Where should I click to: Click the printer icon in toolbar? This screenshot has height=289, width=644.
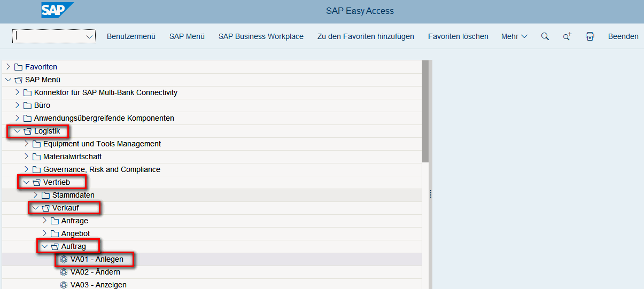point(589,36)
